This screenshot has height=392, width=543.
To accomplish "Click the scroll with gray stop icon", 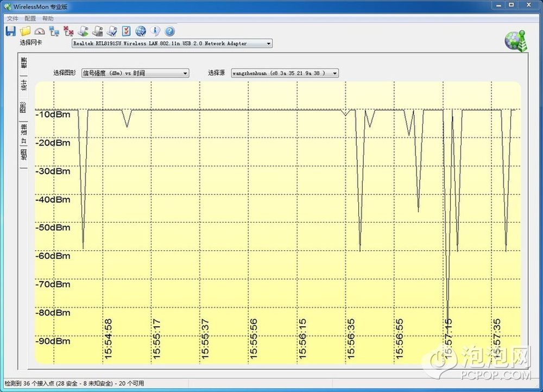I will [97, 31].
